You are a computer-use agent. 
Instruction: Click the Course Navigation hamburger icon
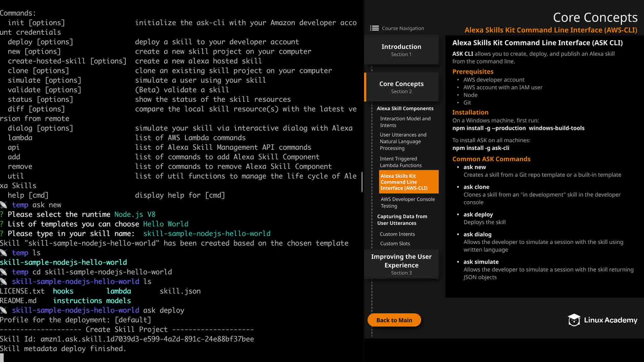pyautogui.click(x=374, y=28)
